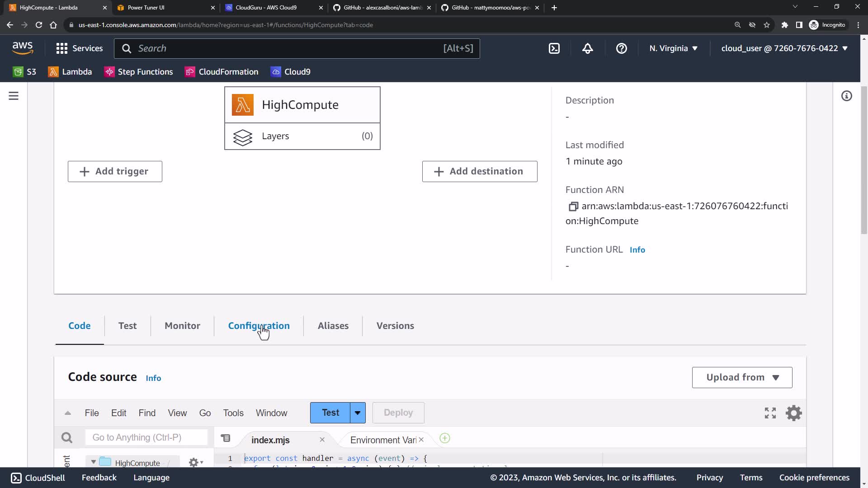Toggle the code editor fullscreen icon
This screenshot has height=488, width=868.
770,413
